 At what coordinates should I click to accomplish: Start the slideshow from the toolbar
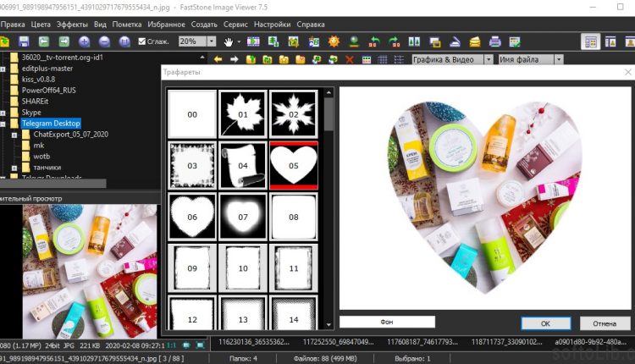tap(253, 41)
